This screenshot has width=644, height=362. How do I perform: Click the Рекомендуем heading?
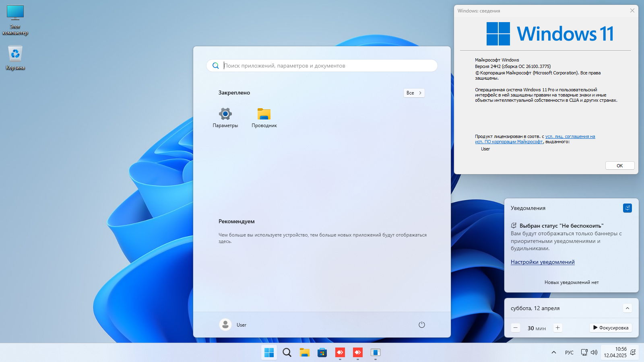[237, 221]
